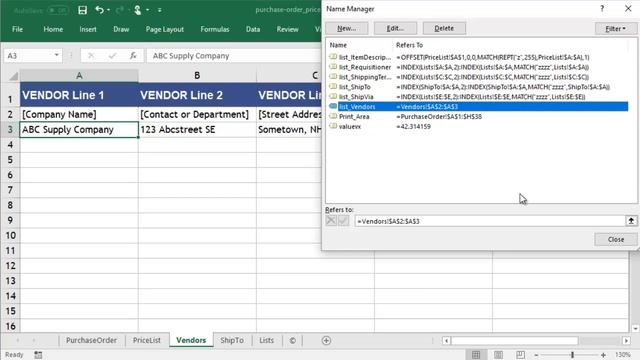Switch to the © sheet tab
The width and height of the screenshot is (640, 360).
click(293, 340)
